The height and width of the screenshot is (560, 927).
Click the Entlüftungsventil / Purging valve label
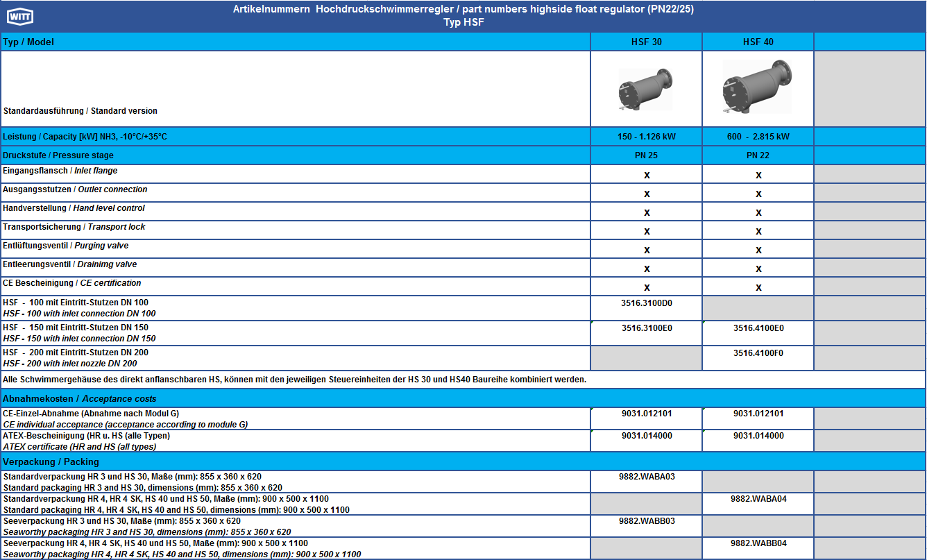point(66,246)
